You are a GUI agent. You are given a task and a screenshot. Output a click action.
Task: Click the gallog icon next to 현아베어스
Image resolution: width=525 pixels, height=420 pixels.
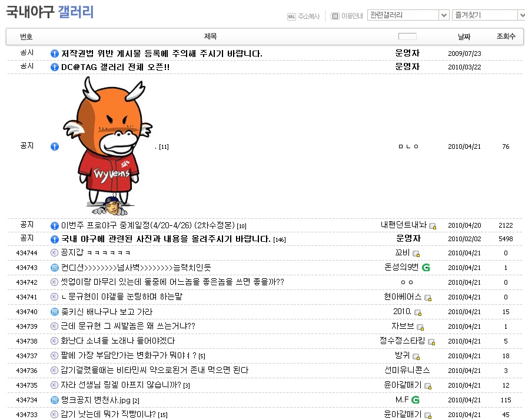click(428, 298)
